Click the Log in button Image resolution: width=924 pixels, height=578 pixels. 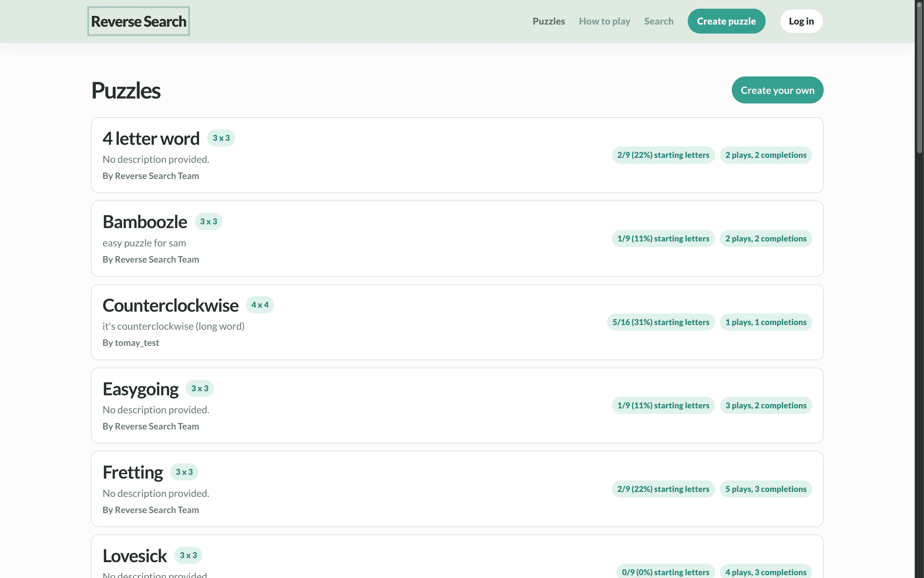801,21
